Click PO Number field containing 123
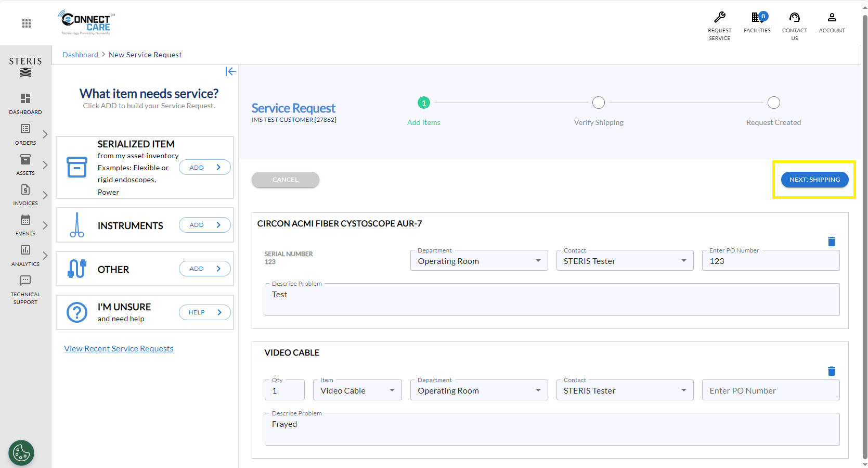Image resolution: width=868 pixels, height=468 pixels. tap(771, 260)
